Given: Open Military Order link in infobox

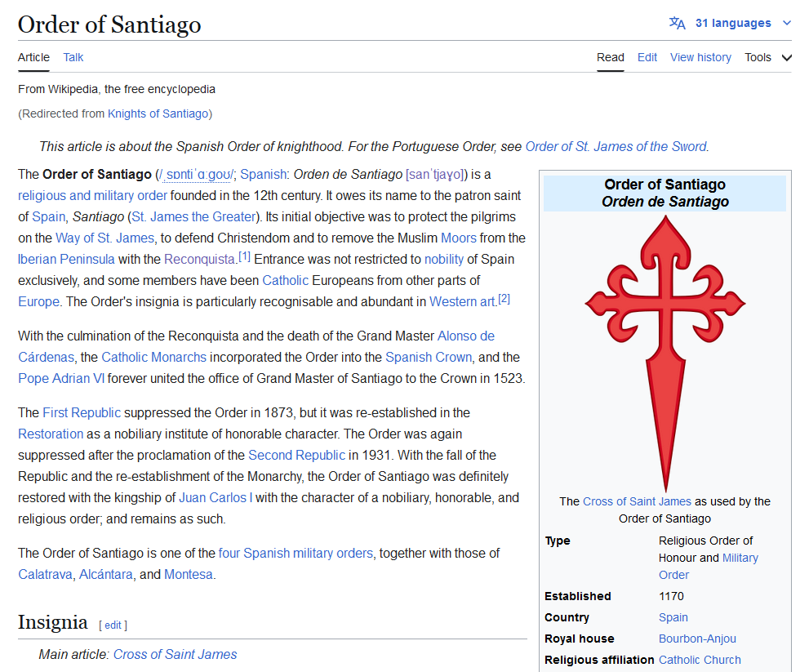Looking at the screenshot, I should [709, 567].
